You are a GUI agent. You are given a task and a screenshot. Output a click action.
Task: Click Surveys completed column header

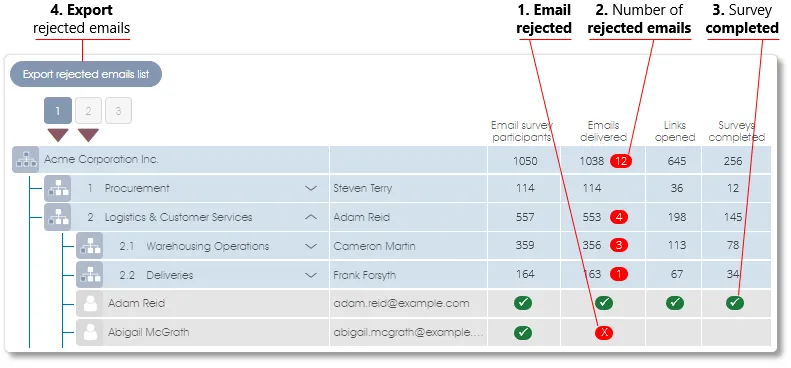click(x=737, y=131)
